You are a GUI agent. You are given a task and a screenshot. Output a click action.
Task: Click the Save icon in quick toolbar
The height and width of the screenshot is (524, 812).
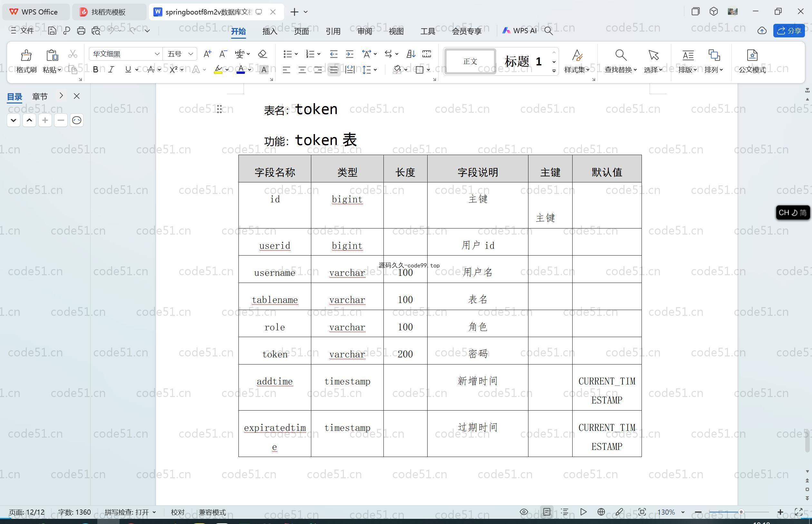pyautogui.click(x=52, y=31)
